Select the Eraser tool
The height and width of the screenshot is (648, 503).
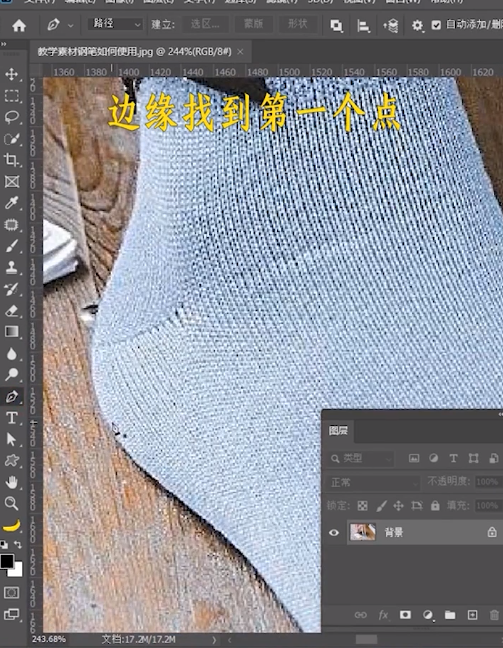tap(12, 311)
